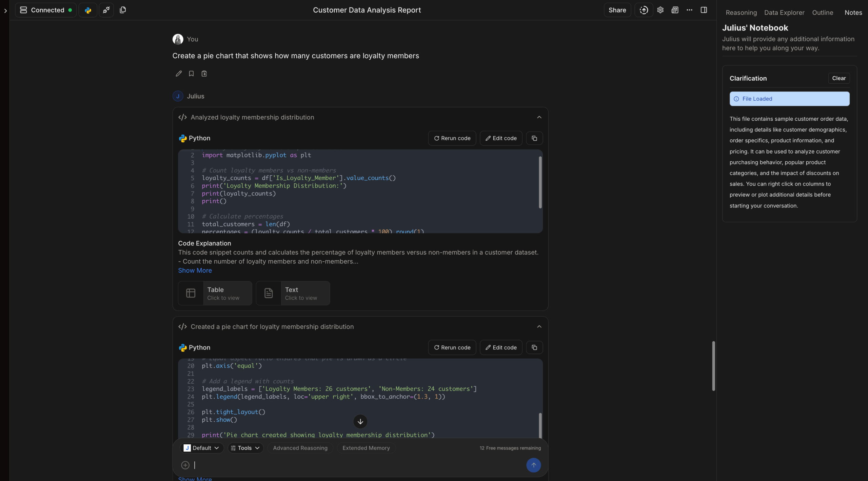Viewport: 868px width, 481px height.
Task: Edit the user message with pencil icon
Action: 179,74
